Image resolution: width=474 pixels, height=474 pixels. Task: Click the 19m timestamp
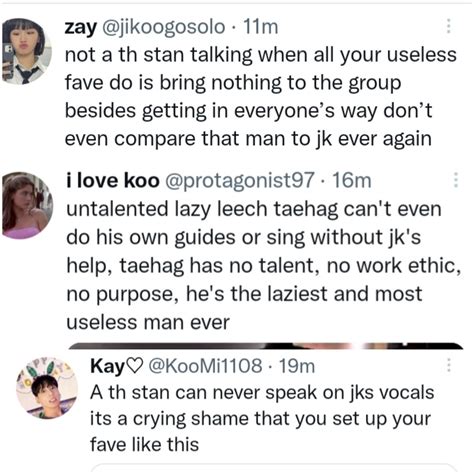click(297, 366)
